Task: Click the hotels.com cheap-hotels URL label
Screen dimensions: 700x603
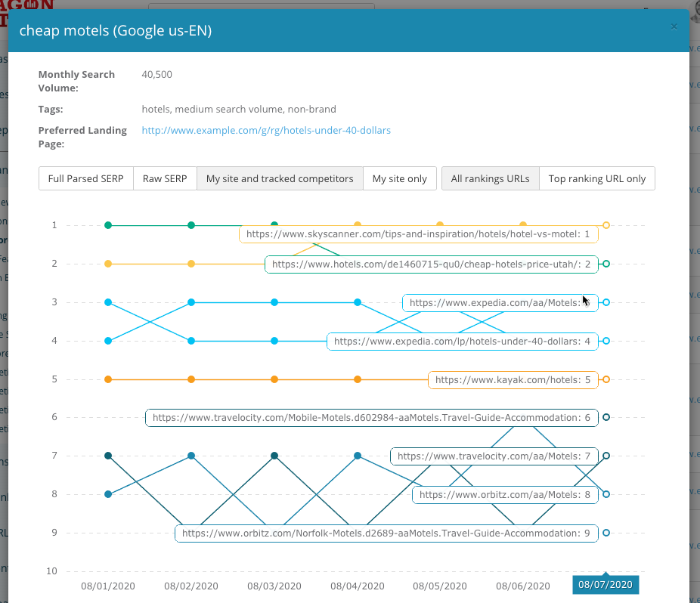Action: coord(431,264)
